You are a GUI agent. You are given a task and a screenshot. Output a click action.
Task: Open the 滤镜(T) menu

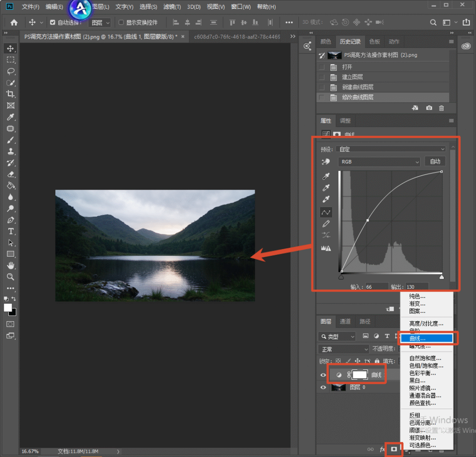click(172, 7)
